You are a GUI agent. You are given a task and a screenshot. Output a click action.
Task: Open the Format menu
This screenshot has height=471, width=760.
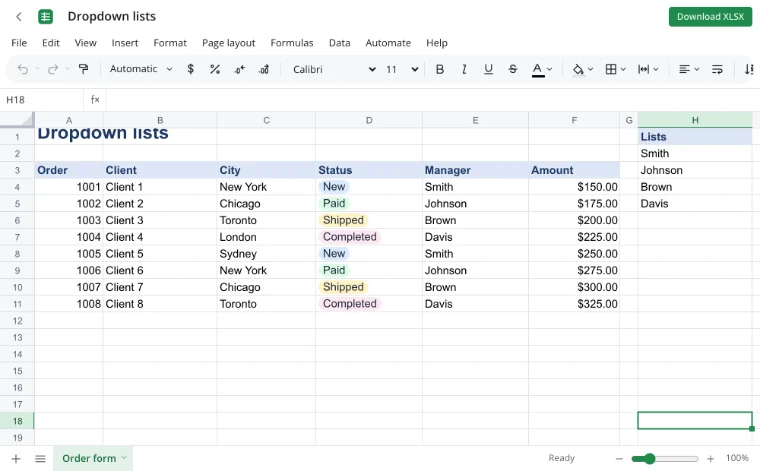[170, 43]
